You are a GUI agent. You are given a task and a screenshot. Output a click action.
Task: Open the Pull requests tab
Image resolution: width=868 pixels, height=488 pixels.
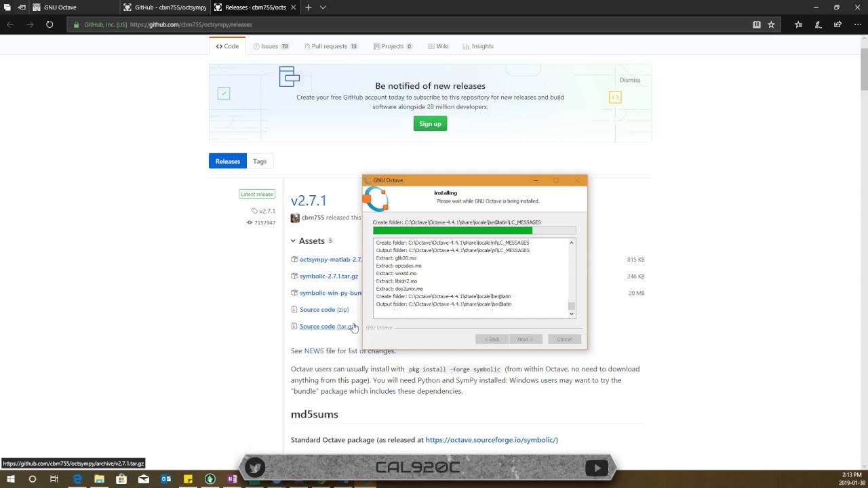point(331,46)
